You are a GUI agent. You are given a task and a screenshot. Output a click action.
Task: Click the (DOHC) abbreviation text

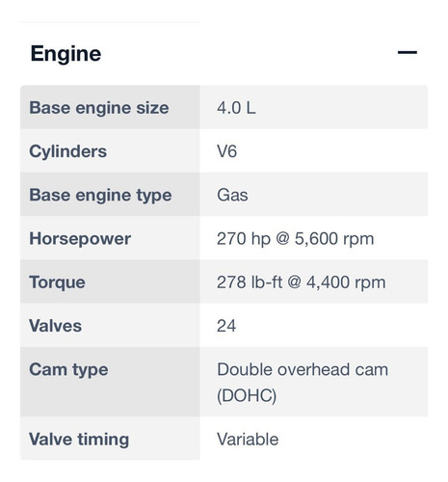(x=247, y=395)
